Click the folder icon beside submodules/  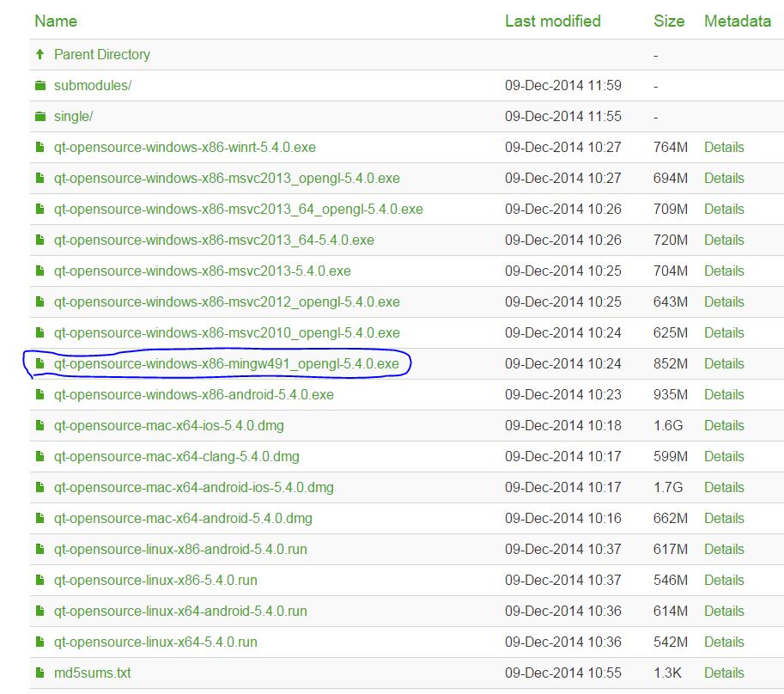point(40,86)
